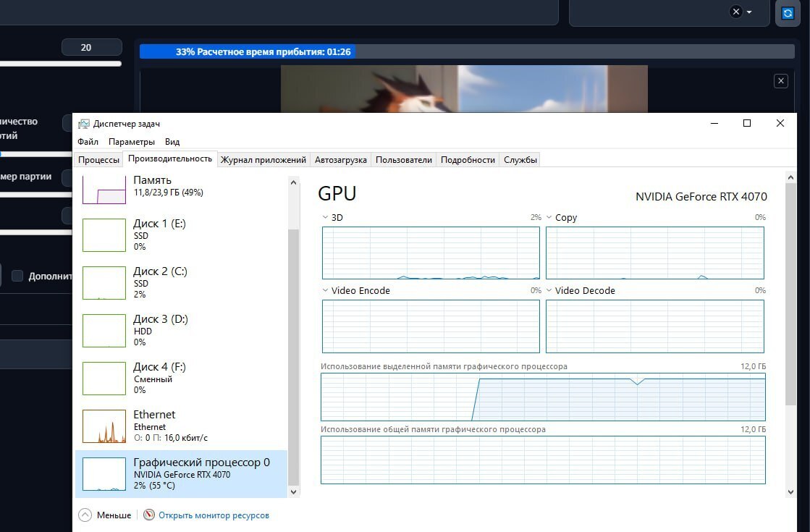Open the Video Encode graph dropdown
The image size is (810, 532).
click(325, 290)
